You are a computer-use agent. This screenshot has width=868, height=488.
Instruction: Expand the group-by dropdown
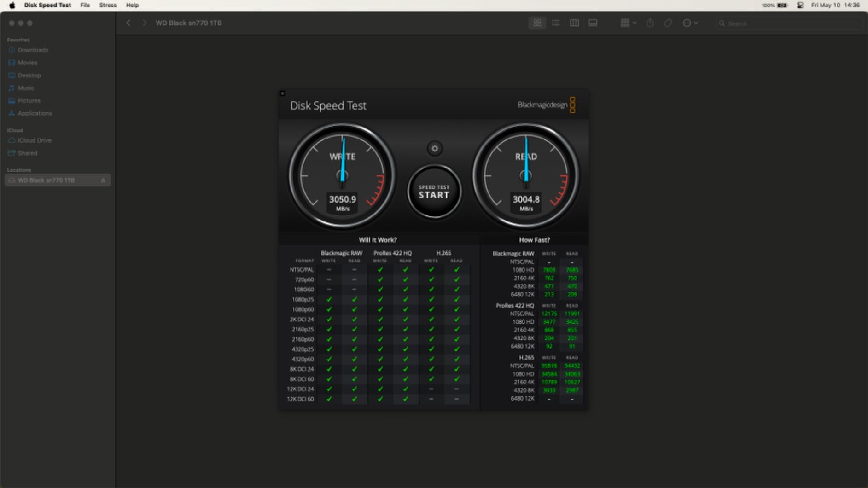tap(628, 23)
